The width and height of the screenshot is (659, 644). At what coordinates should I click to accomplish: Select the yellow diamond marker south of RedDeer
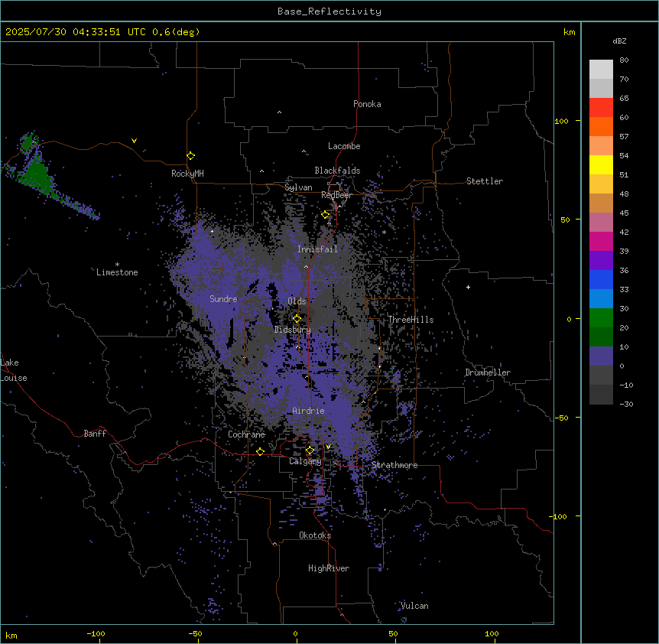pyautogui.click(x=326, y=215)
